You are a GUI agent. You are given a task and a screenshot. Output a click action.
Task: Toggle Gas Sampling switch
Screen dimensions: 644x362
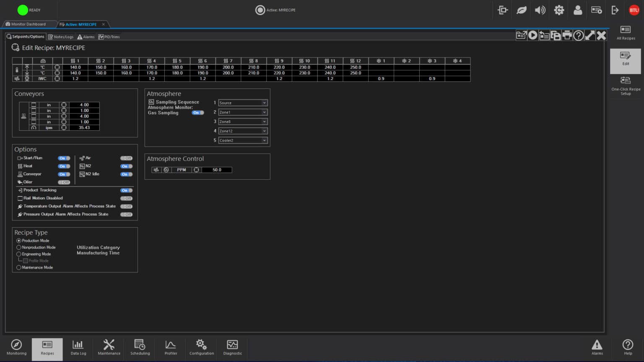click(198, 113)
